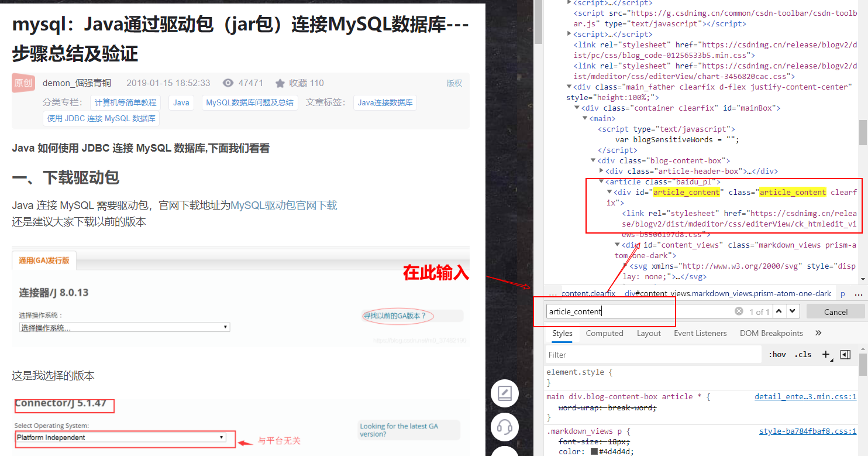Viewport: 868px width, 456px height.
Task: Open Select Operating System dropdown
Action: [x=120, y=437]
